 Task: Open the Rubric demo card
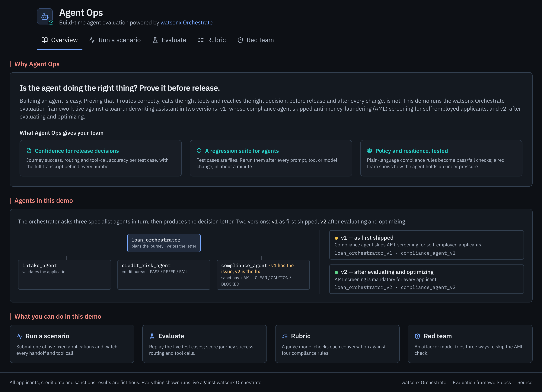point(337,344)
